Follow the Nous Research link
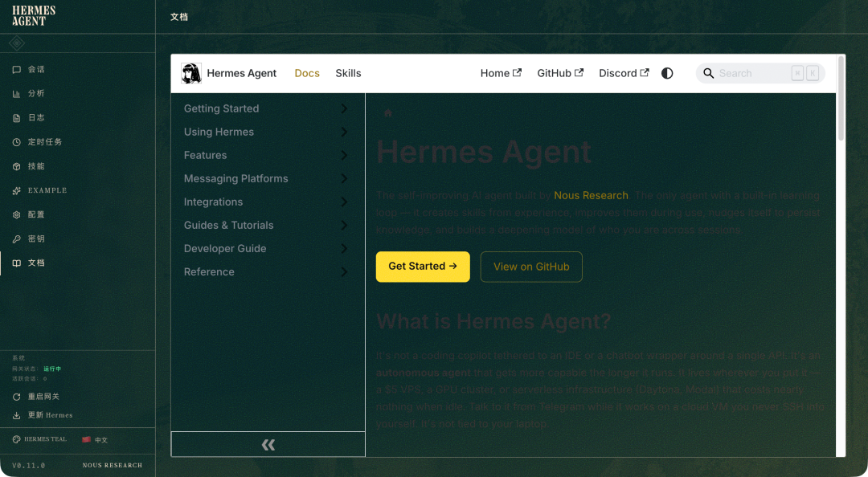This screenshot has width=868, height=477. [x=591, y=195]
